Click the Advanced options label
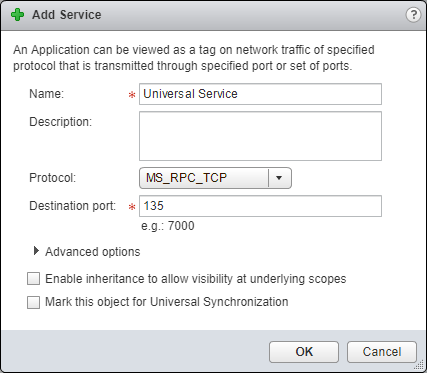Image resolution: width=427 pixels, height=373 pixels. pos(93,252)
